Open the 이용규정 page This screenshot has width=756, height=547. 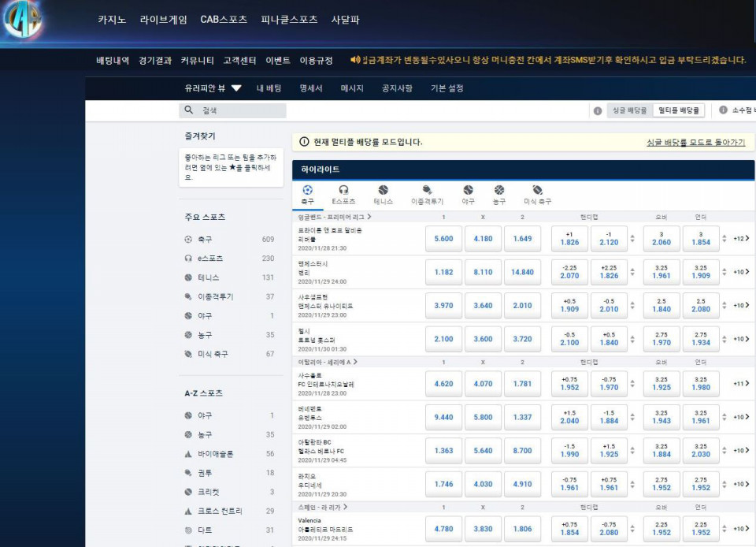tap(317, 60)
